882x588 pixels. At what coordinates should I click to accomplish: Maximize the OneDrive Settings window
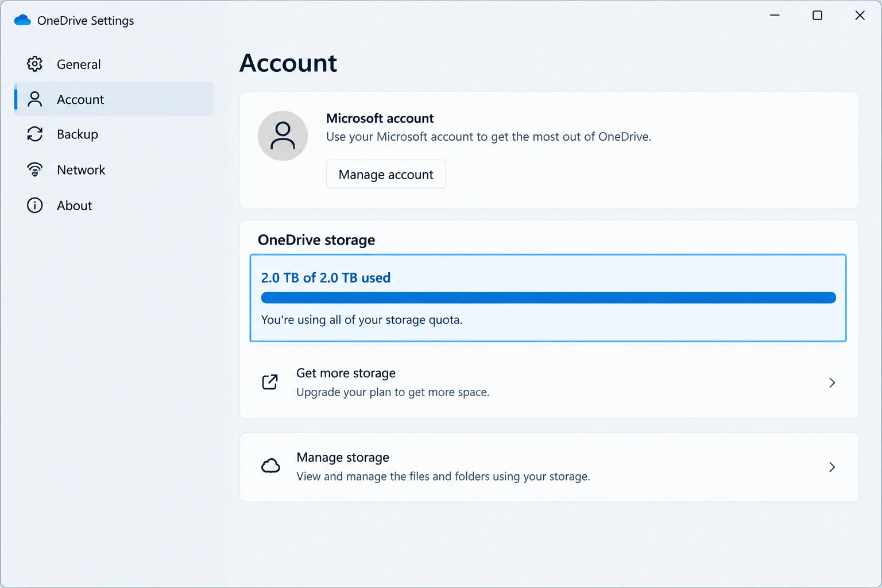point(817,16)
